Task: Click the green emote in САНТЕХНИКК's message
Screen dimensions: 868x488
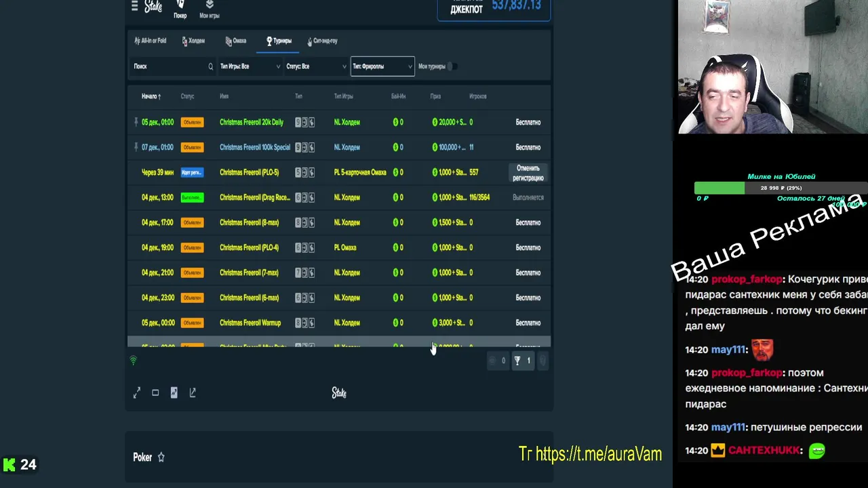Action: point(817,450)
